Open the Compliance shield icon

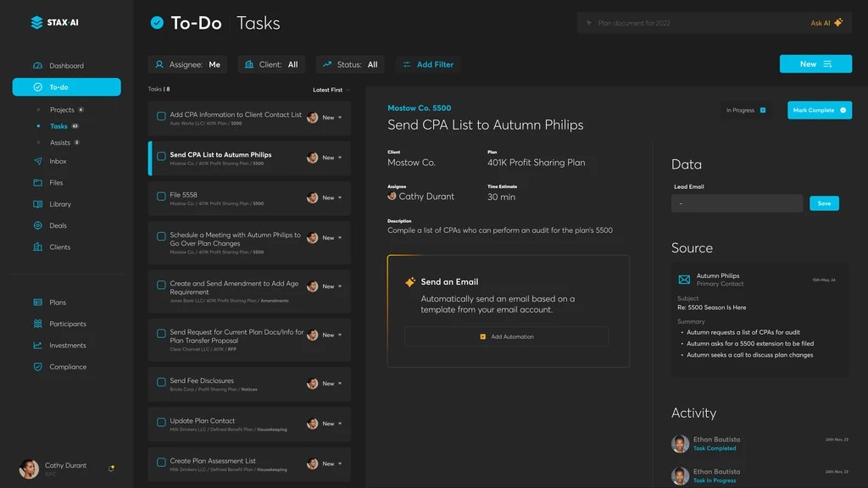(37, 367)
